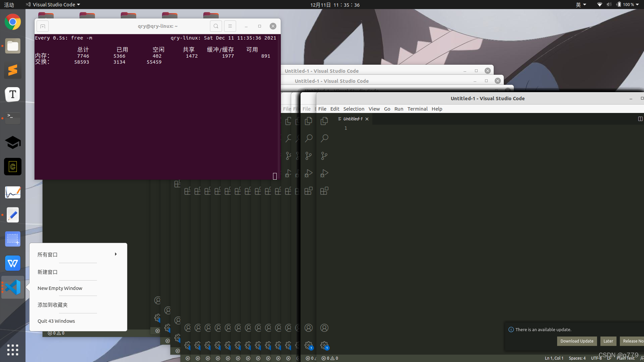Viewport: 644px width, 362px height.
Task: Open Source Control in the frontmost VS Code
Action: (324, 156)
